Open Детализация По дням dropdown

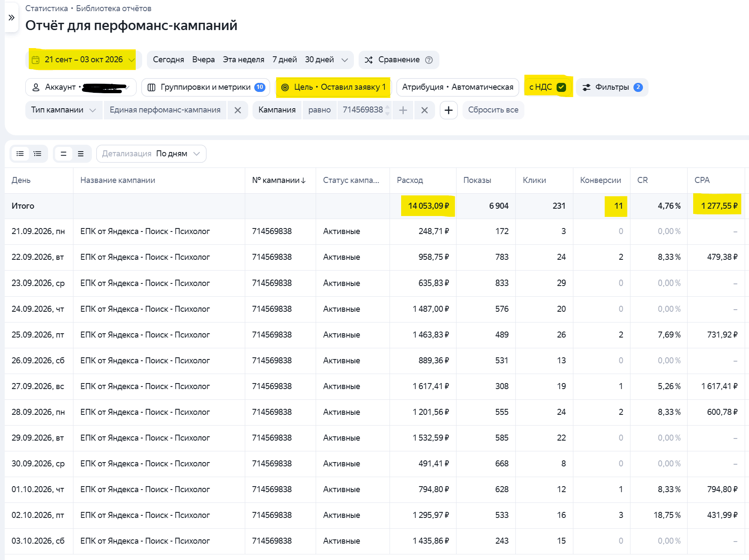(x=151, y=154)
